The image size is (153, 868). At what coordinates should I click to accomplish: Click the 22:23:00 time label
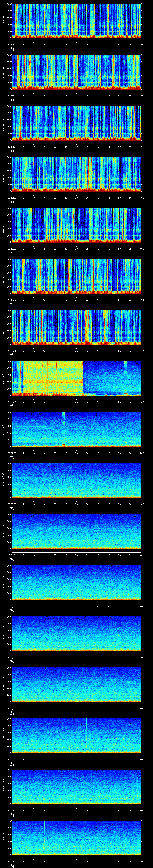coord(12,504)
